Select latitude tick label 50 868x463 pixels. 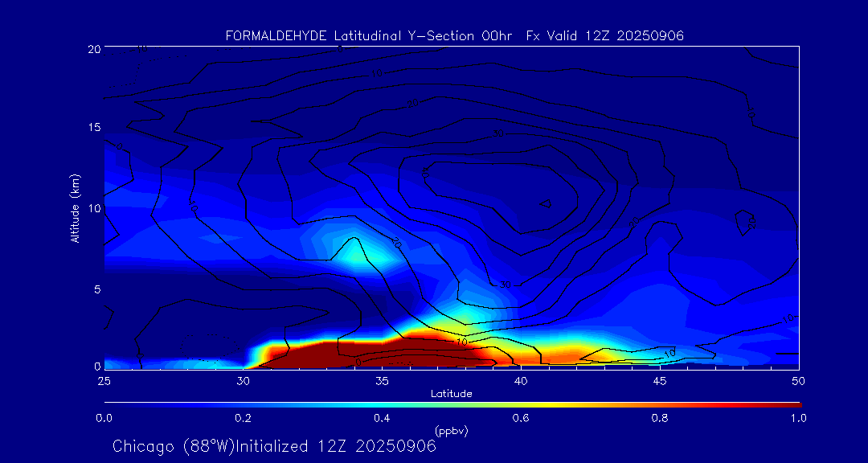798,380
